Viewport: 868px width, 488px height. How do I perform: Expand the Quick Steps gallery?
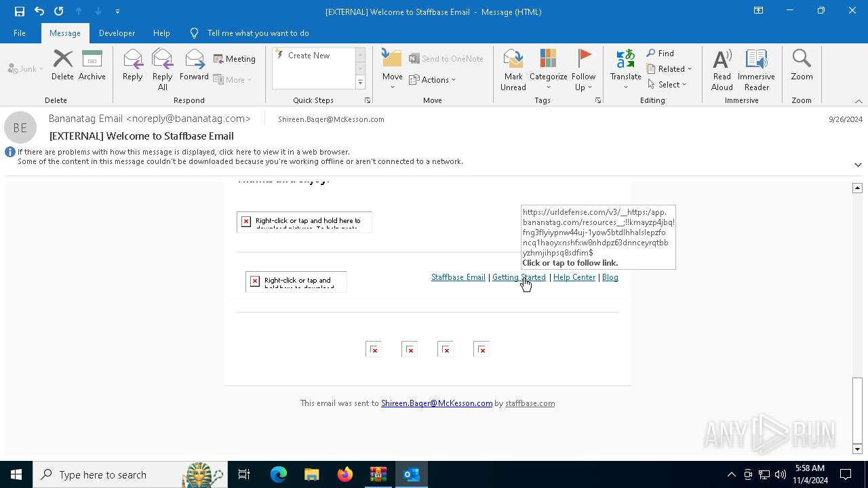click(360, 83)
